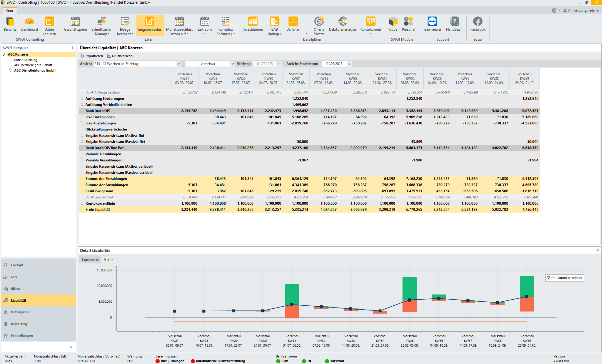602x364 pixels.
Task: Toggle Eingabemodus input mode
Action: point(150,24)
